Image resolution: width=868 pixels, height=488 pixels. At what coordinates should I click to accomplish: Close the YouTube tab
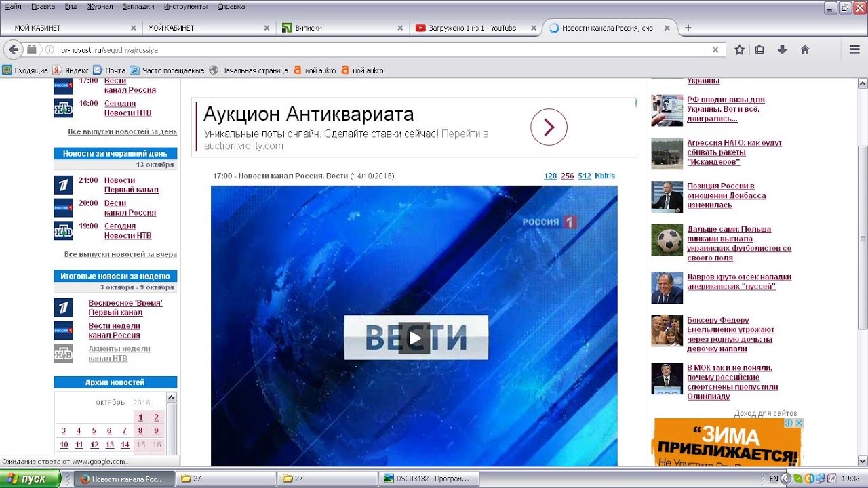pos(534,28)
